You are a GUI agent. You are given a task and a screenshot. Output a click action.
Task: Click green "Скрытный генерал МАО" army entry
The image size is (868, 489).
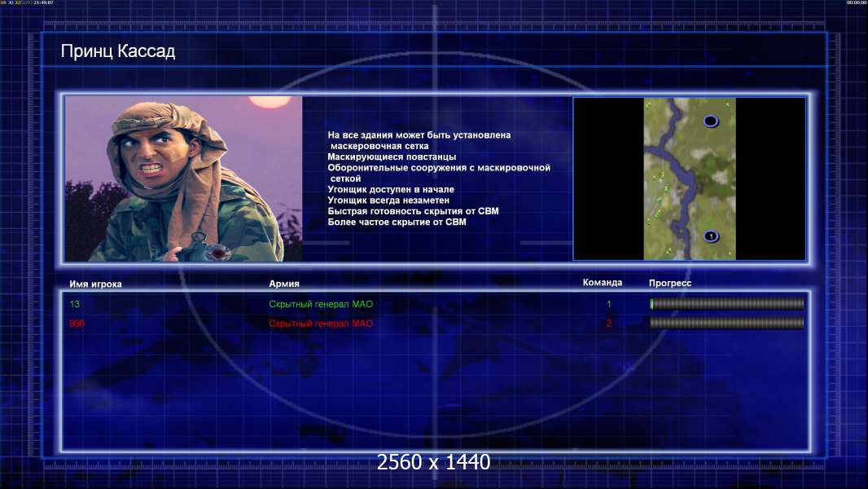coord(321,304)
